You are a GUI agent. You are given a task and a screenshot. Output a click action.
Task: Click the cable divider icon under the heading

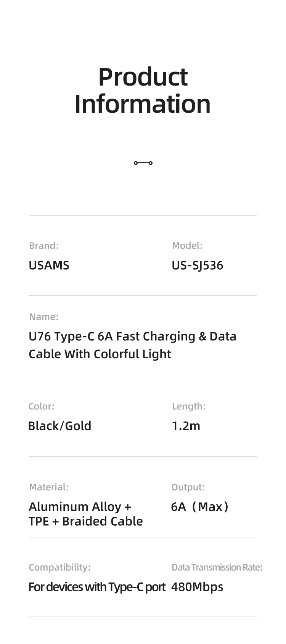tap(143, 163)
